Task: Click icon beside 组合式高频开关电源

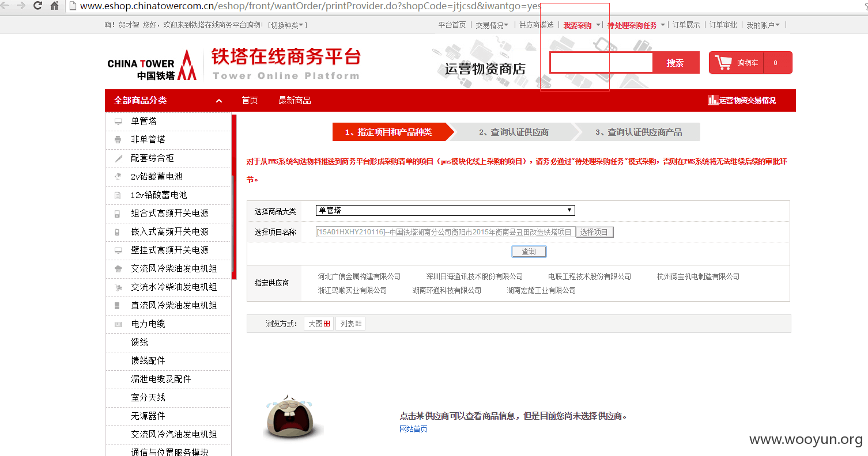Action: point(118,214)
